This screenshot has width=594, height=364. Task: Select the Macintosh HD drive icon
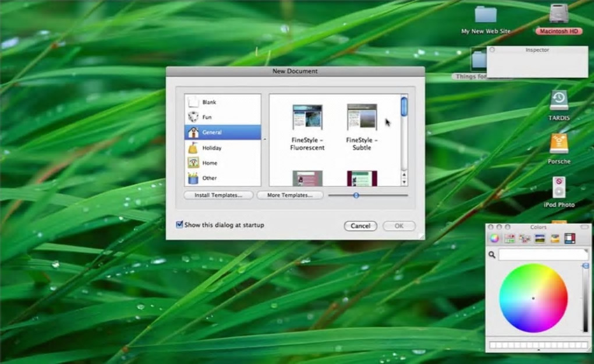coord(558,13)
